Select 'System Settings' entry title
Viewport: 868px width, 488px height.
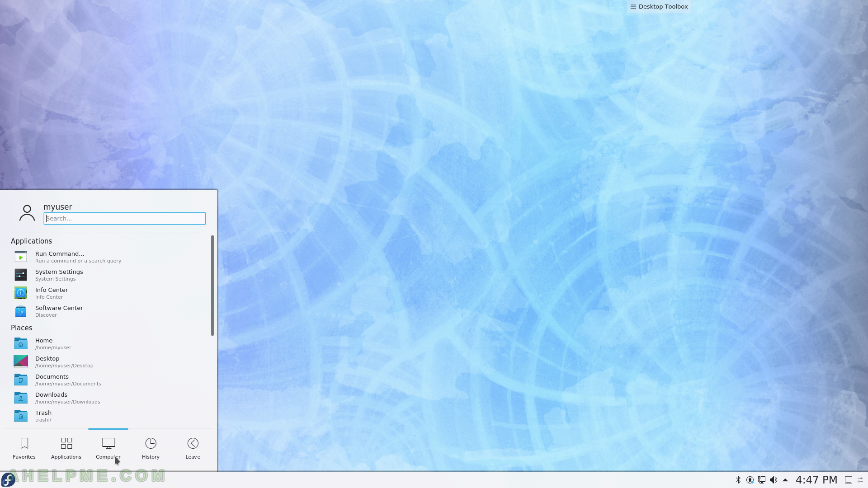59,272
